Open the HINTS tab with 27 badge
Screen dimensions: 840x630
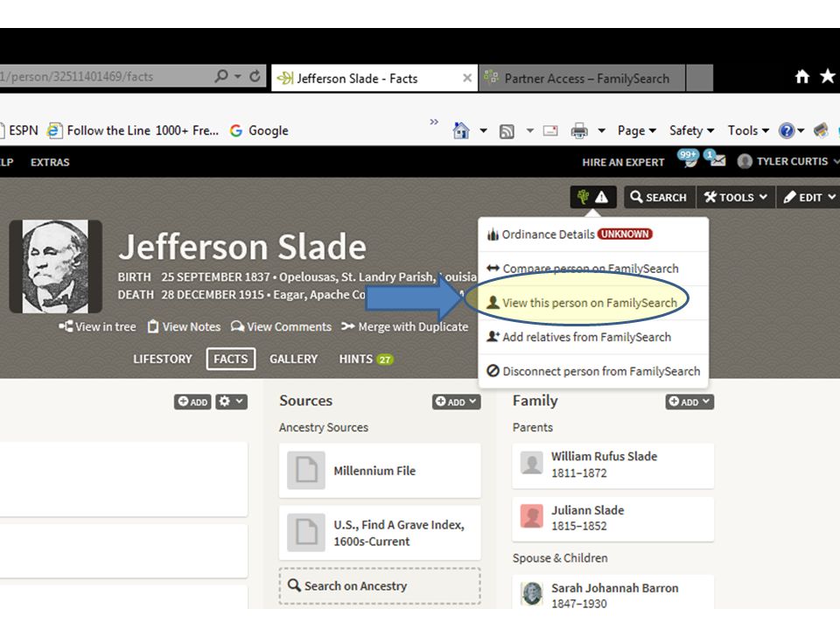click(x=366, y=359)
